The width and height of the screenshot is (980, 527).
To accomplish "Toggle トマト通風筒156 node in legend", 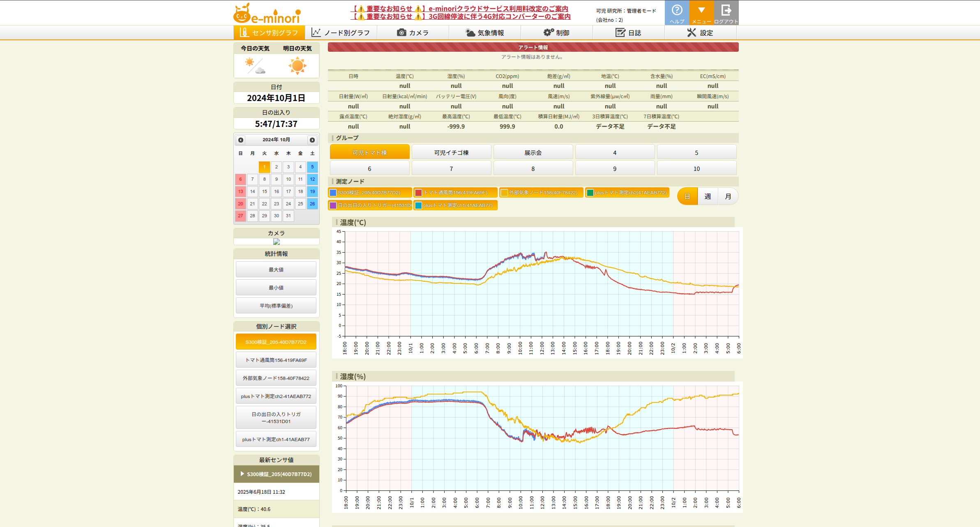I will 455,193.
